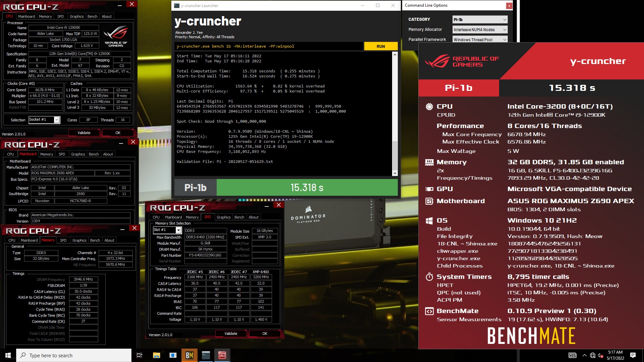644x362 pixels.
Task: Open the Category Pi-1b dropdown
Action: pos(480,19)
